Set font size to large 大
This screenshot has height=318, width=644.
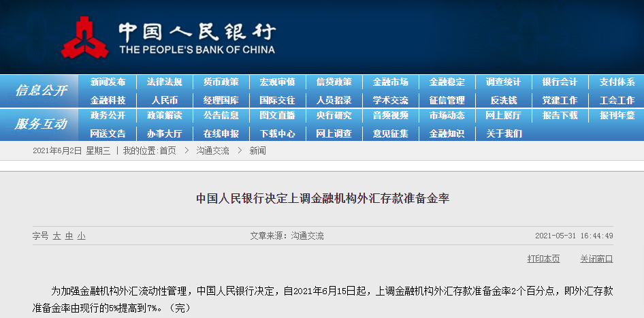click(x=57, y=236)
